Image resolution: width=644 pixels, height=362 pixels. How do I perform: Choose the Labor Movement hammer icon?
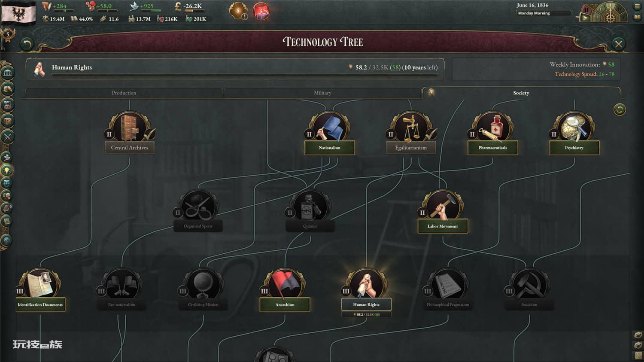point(443,205)
